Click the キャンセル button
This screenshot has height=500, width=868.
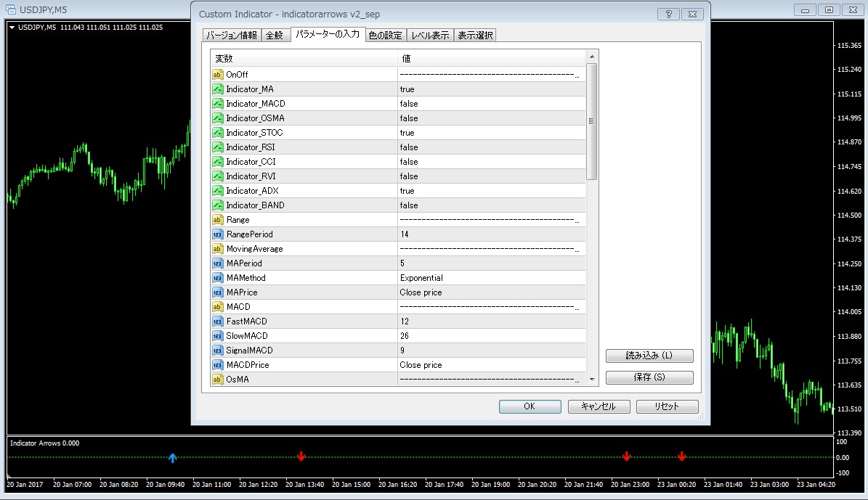click(x=599, y=406)
